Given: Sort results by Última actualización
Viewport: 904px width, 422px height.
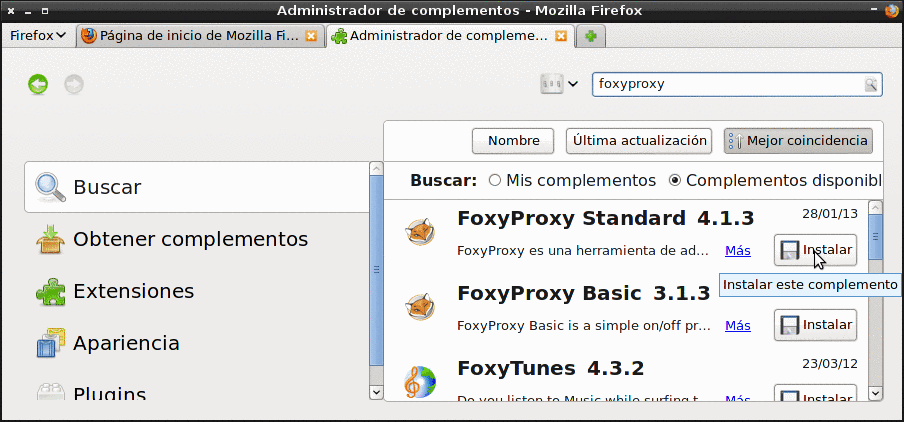Looking at the screenshot, I should click(x=639, y=141).
